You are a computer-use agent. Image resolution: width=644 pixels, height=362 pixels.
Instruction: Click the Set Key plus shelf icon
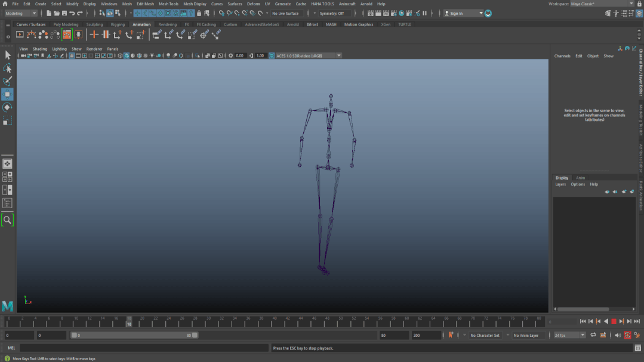point(94,35)
